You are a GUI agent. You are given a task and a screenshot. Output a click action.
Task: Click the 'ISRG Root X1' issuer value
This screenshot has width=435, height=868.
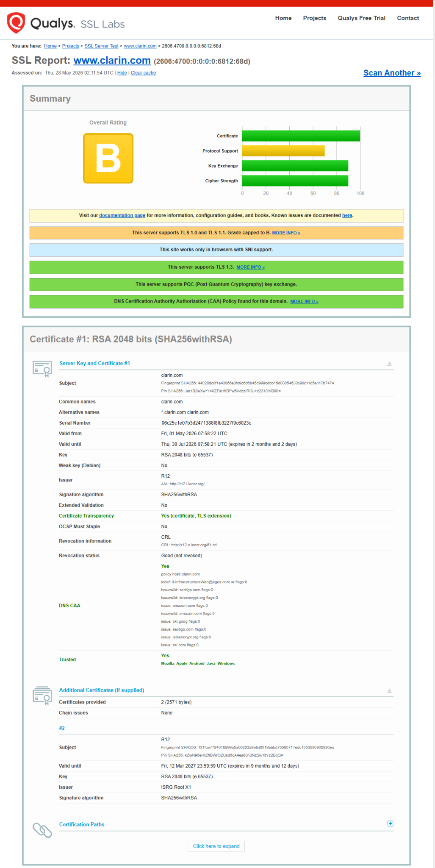point(176,787)
